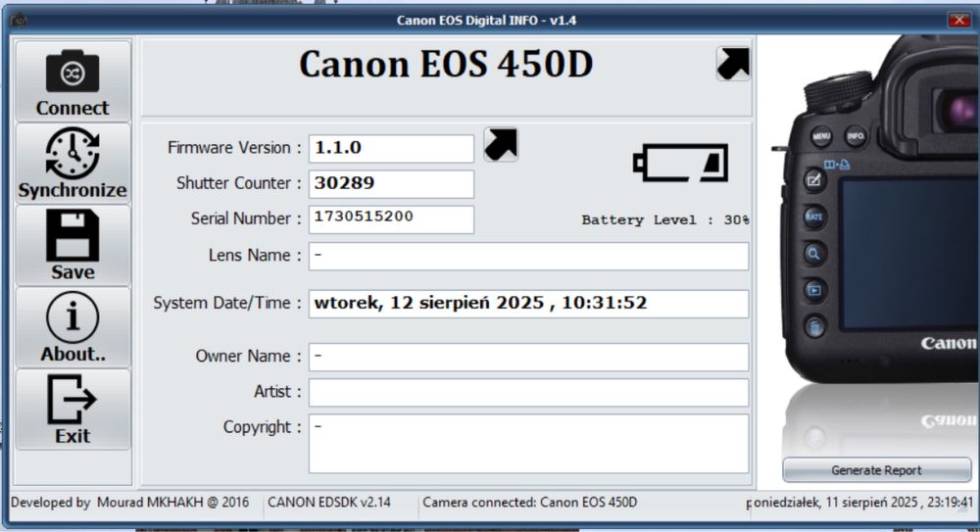Open the About dialog
Image resolution: width=980 pixels, height=532 pixels.
coord(73,327)
